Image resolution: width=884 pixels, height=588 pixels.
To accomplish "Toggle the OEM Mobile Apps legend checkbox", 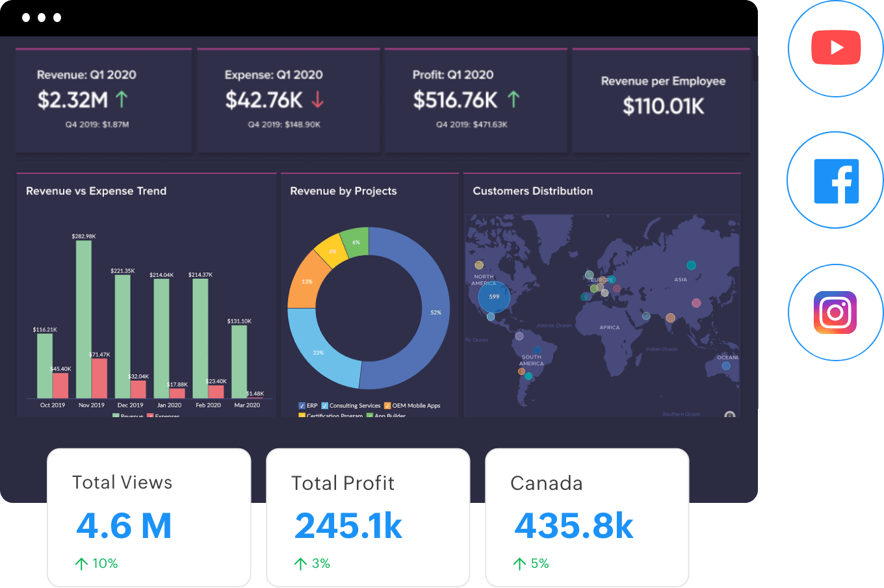I will point(387,405).
